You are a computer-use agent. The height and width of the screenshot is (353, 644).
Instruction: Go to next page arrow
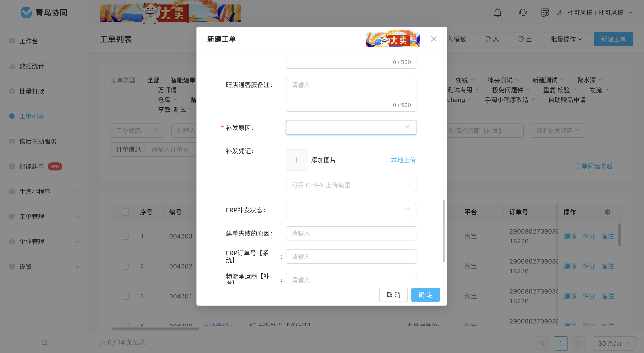tap(578, 343)
